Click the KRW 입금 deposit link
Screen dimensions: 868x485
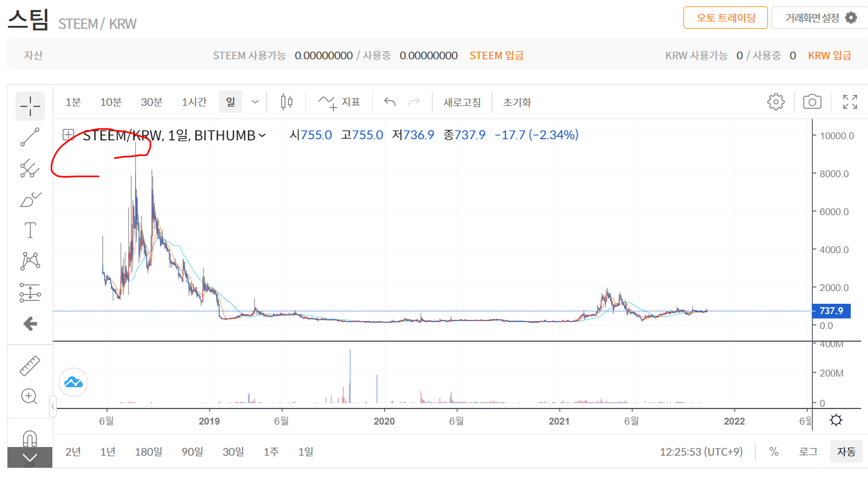(x=829, y=55)
